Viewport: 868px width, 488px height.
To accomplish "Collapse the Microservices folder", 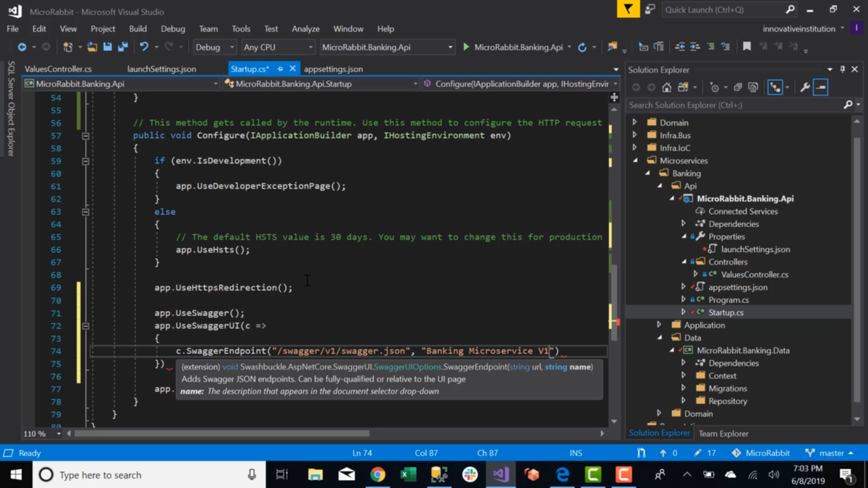I will (635, 160).
